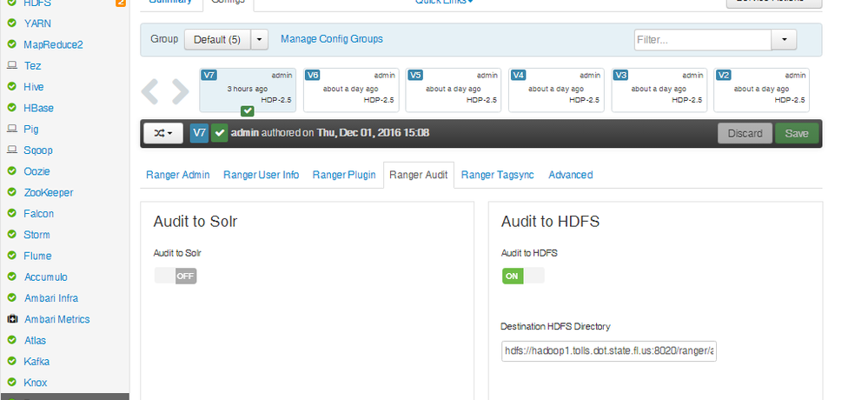Select the V4 config version card

[x=556, y=90]
